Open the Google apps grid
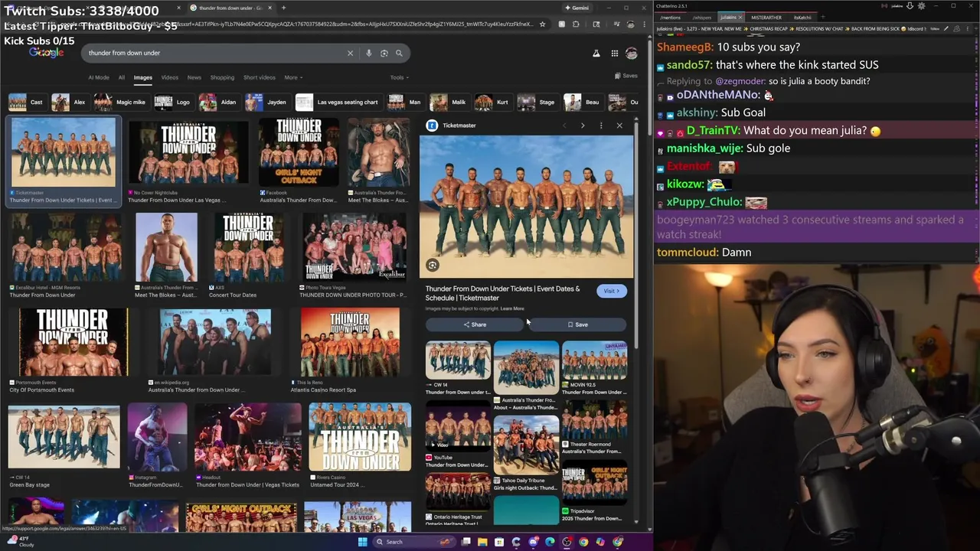The width and height of the screenshot is (980, 551). [614, 54]
